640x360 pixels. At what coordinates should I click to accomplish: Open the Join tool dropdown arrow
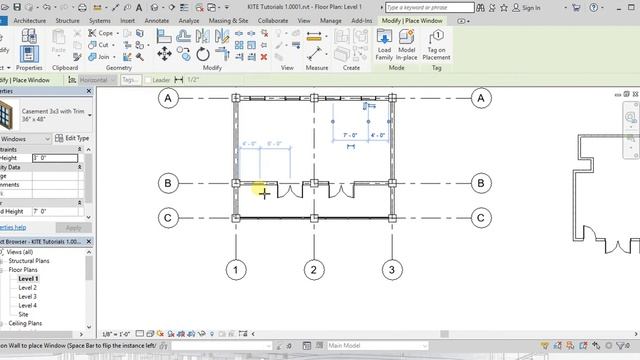pyautogui.click(x=114, y=57)
